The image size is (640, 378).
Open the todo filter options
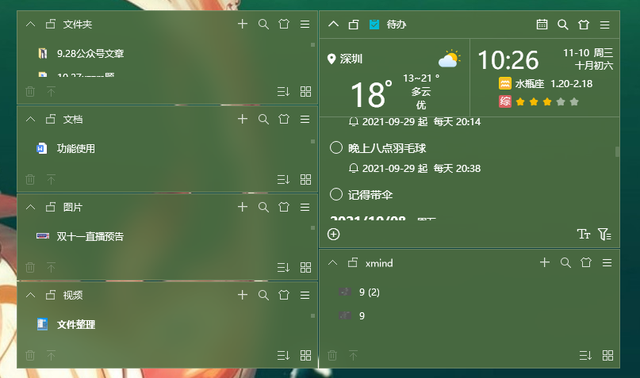pos(604,234)
